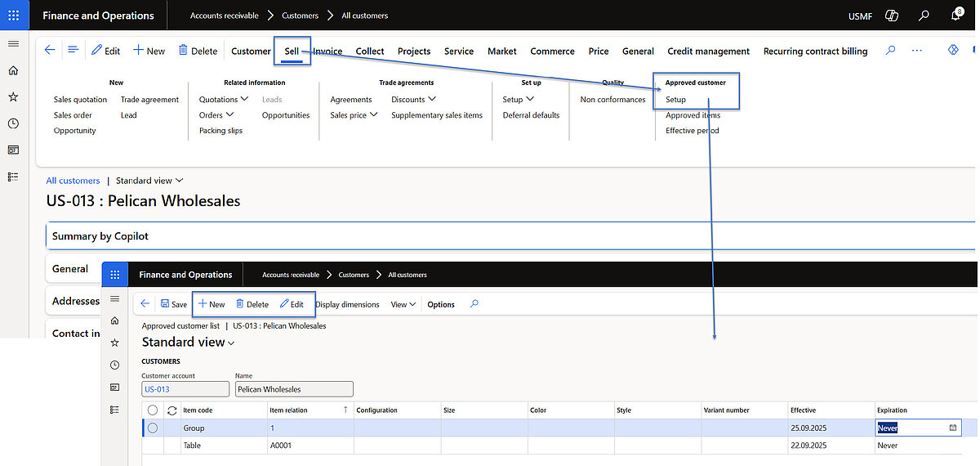
Task: Open Favorites star in left sidebar
Action: pyautogui.click(x=13, y=96)
